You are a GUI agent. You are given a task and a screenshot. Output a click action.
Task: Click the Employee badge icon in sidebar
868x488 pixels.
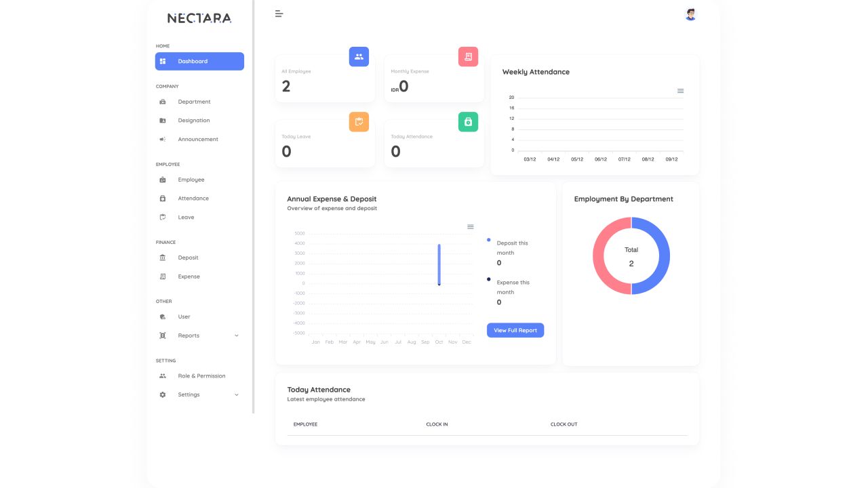(x=163, y=180)
